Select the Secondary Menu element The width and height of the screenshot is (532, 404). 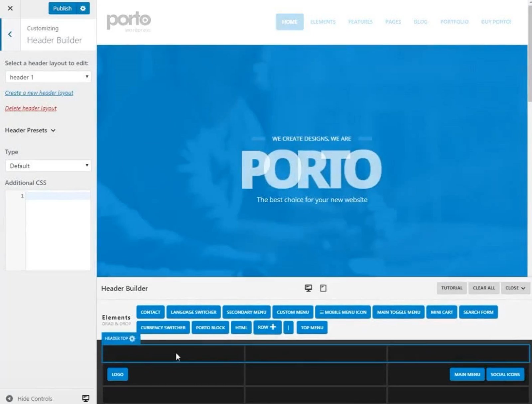point(246,312)
